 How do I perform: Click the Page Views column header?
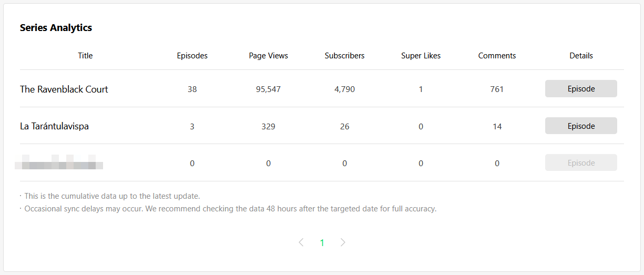pyautogui.click(x=269, y=56)
